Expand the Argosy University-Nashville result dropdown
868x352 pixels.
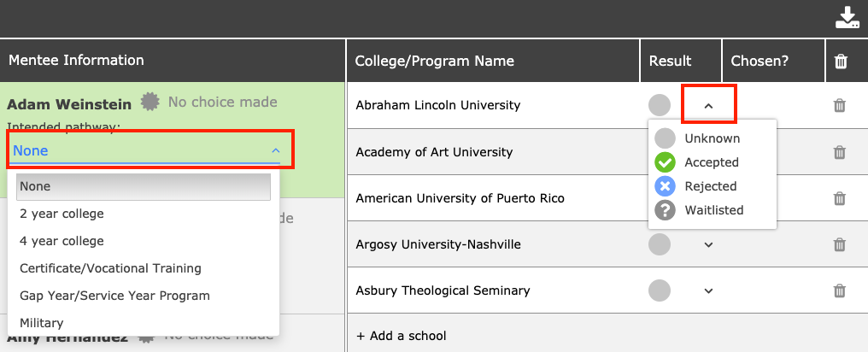coord(708,244)
